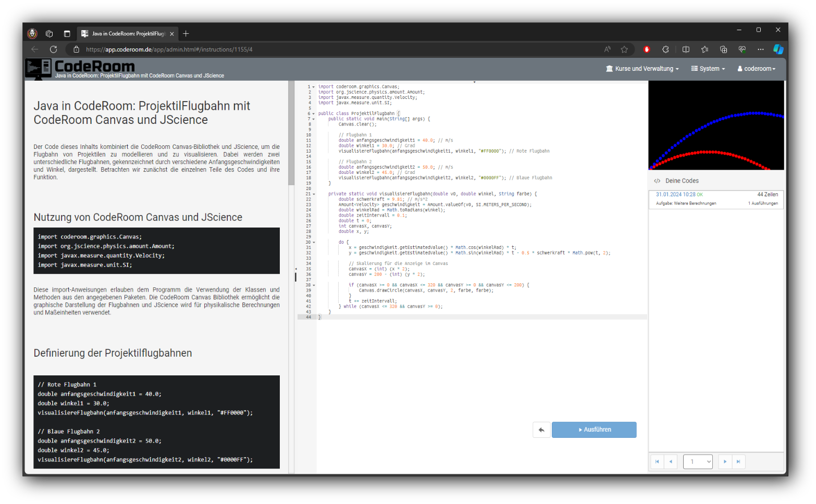Screen dimensions: 816x504
Task: Open the Kurse und Verwaltung dropdown
Action: pos(642,69)
